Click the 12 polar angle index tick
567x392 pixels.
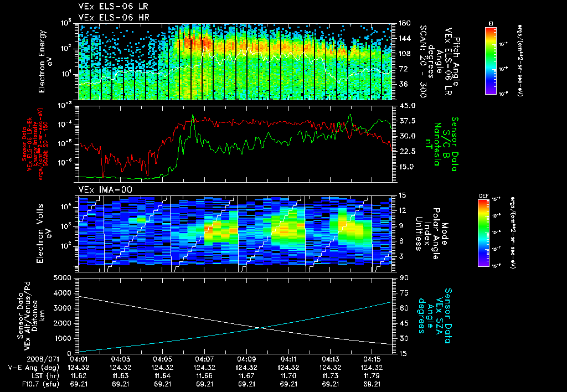tap(403, 210)
